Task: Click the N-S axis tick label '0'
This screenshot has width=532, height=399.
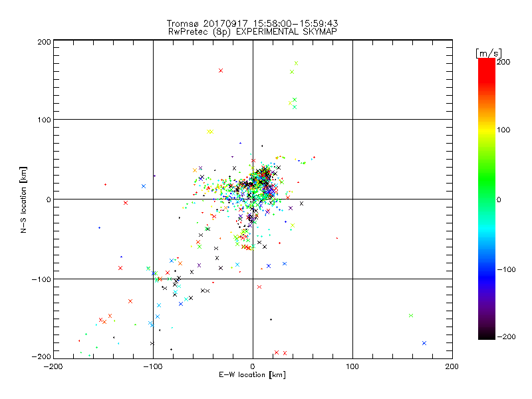Action: pyautogui.click(x=49, y=199)
